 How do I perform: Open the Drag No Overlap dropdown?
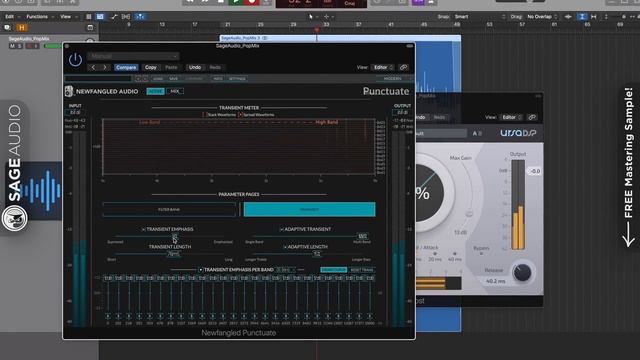[542, 17]
